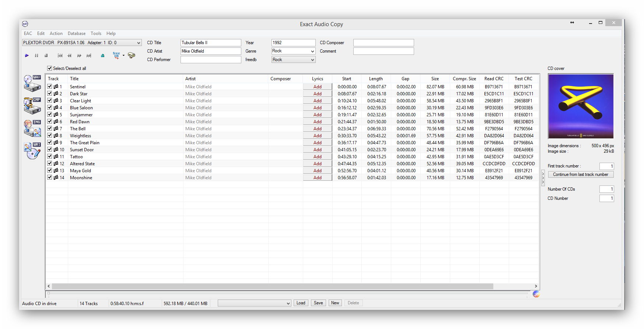Expand the freedb category dropdown
This screenshot has width=644, height=329.
pyautogui.click(x=312, y=60)
